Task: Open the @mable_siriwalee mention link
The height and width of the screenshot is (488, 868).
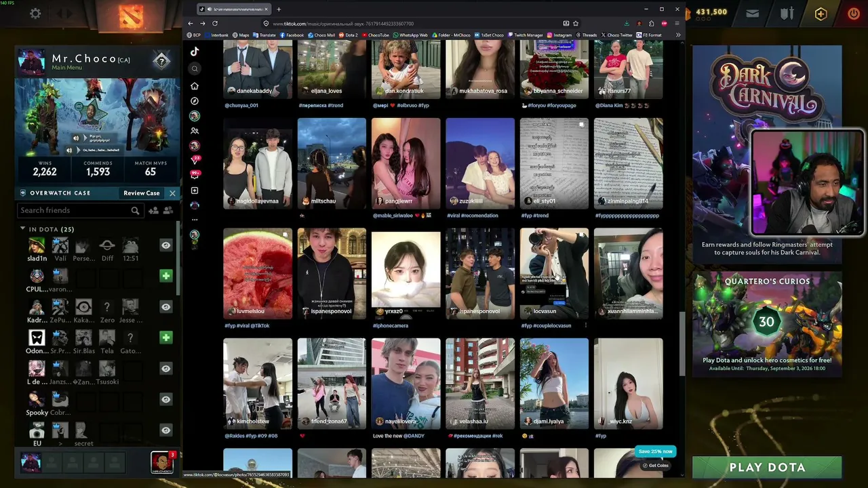Action: pyautogui.click(x=393, y=216)
